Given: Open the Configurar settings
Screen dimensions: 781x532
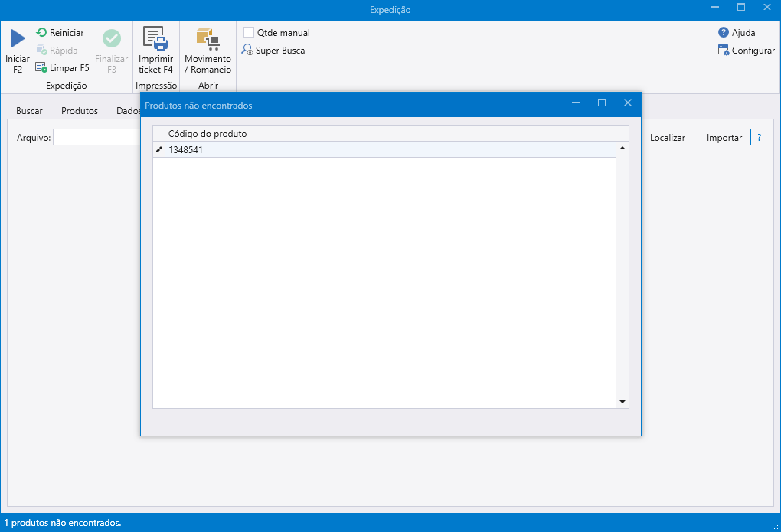Looking at the screenshot, I should [747, 51].
